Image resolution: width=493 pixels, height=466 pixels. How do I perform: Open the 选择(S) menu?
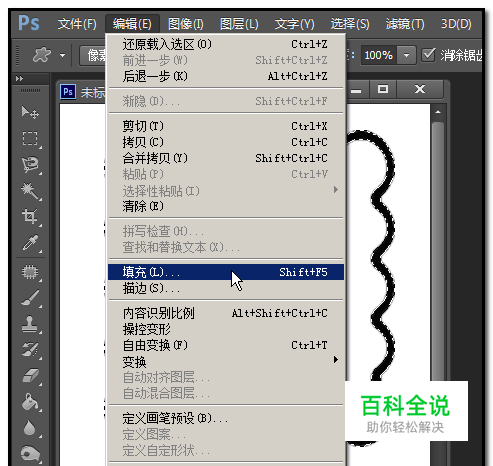pos(350,24)
